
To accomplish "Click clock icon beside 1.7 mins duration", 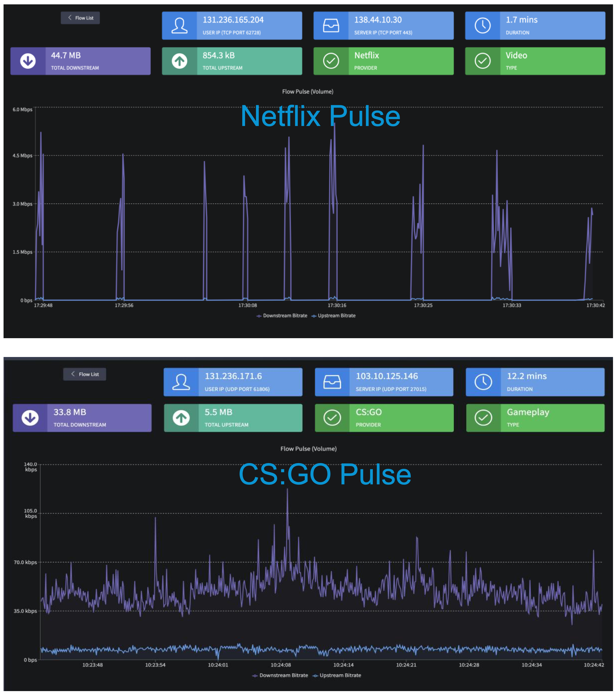I will pos(482,26).
